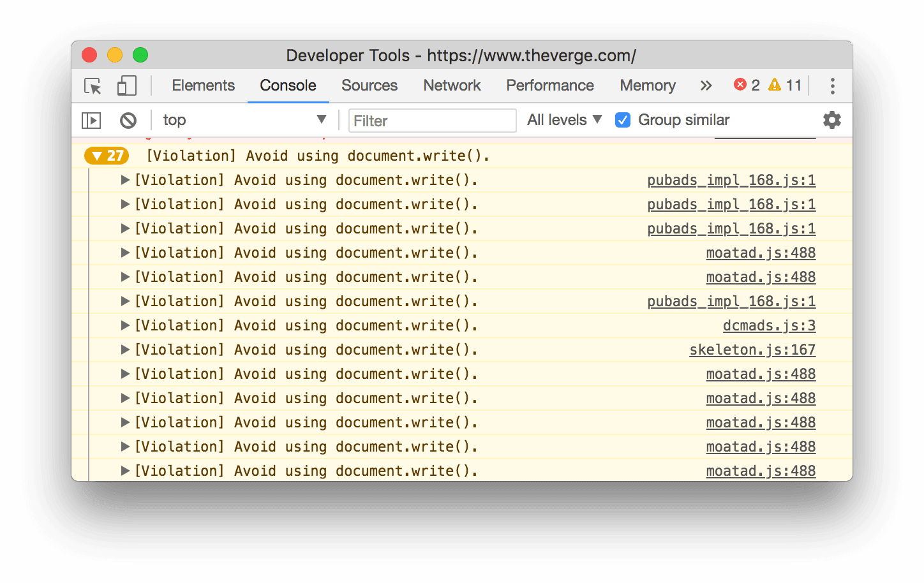The image size is (924, 583).
Task: Open the three-dot DevTools menu
Action: tap(832, 86)
